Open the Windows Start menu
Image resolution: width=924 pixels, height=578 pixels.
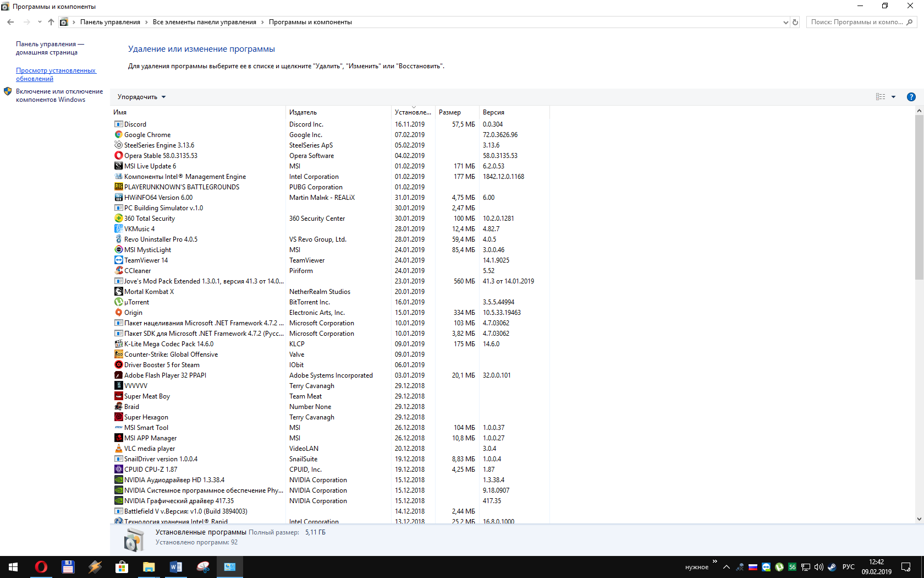(13, 567)
